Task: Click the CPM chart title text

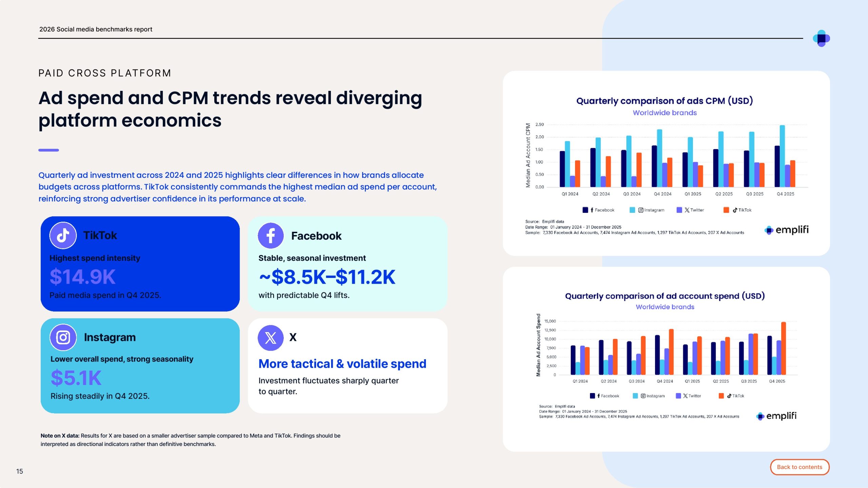Action: (x=664, y=101)
